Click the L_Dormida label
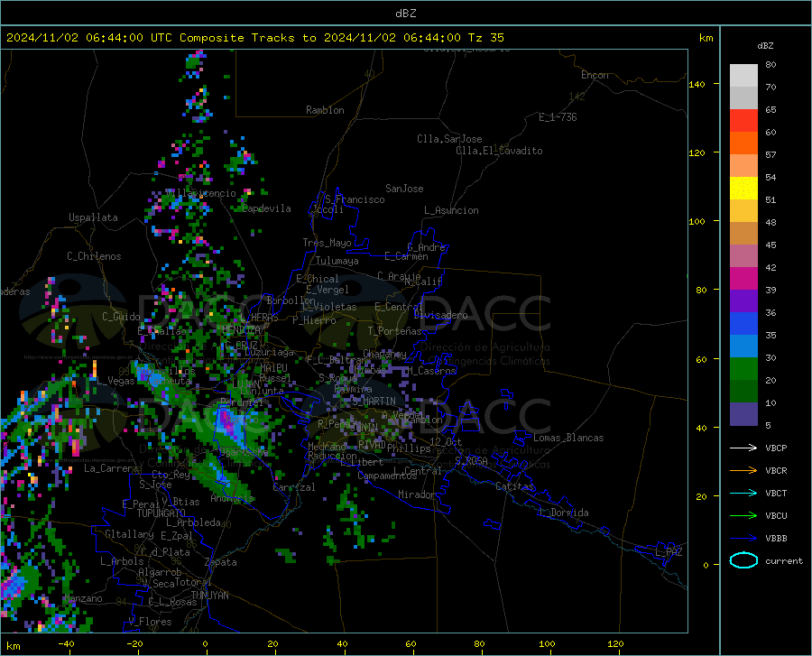812x656 pixels. click(x=563, y=513)
